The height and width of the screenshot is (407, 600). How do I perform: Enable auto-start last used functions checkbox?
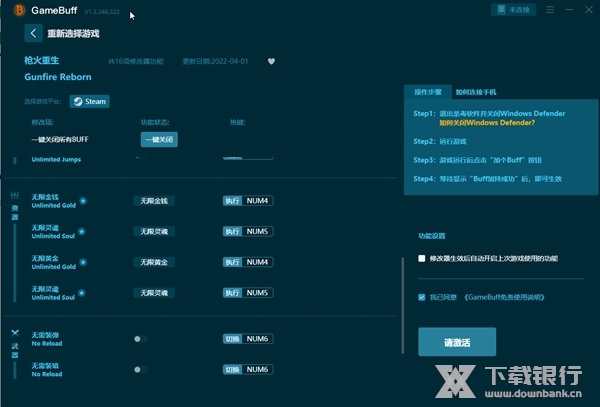[422, 259]
